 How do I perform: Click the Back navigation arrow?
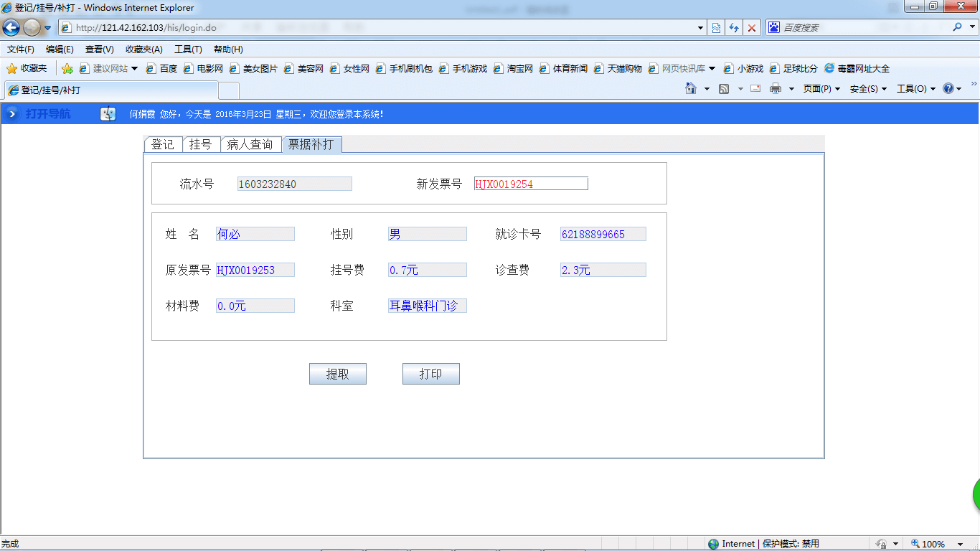[x=11, y=27]
